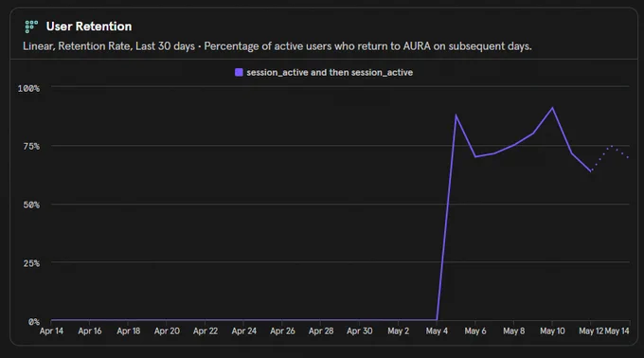This screenshot has width=644, height=358.
Task: Click the Apr 24 x-axis label
Action: (244, 331)
